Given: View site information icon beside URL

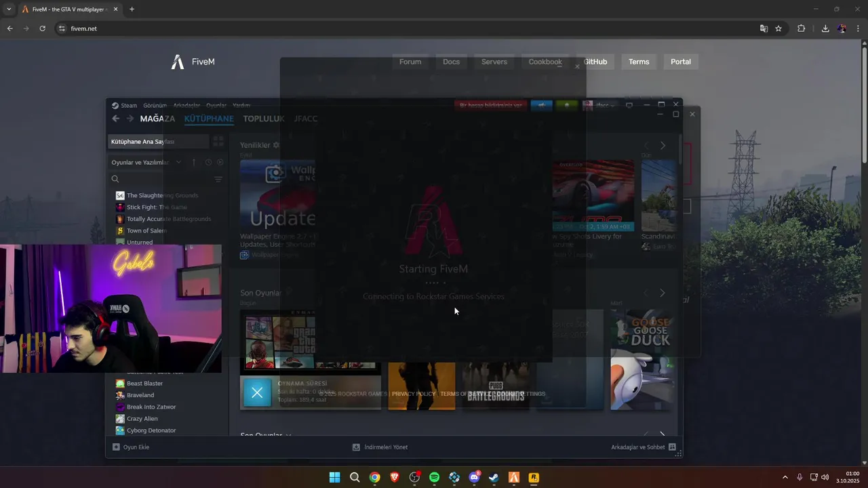Looking at the screenshot, I should [62, 28].
